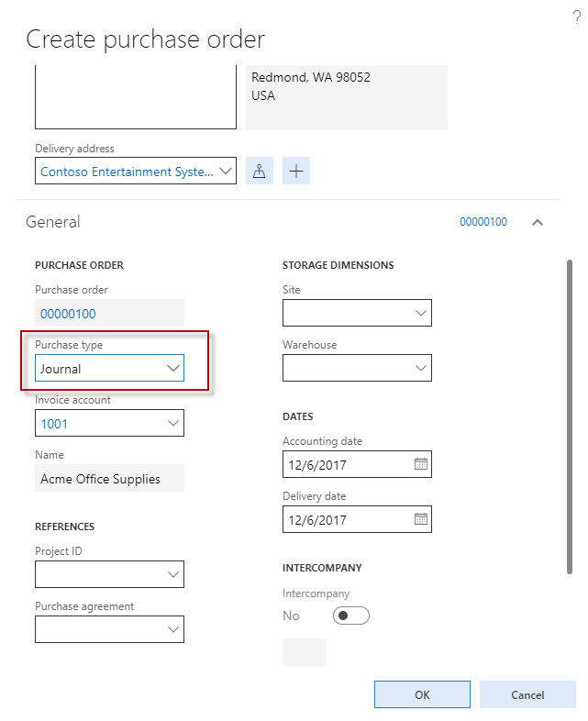The height and width of the screenshot is (721, 588).
Task: Expand the Invoice account dropdown
Action: 173,424
